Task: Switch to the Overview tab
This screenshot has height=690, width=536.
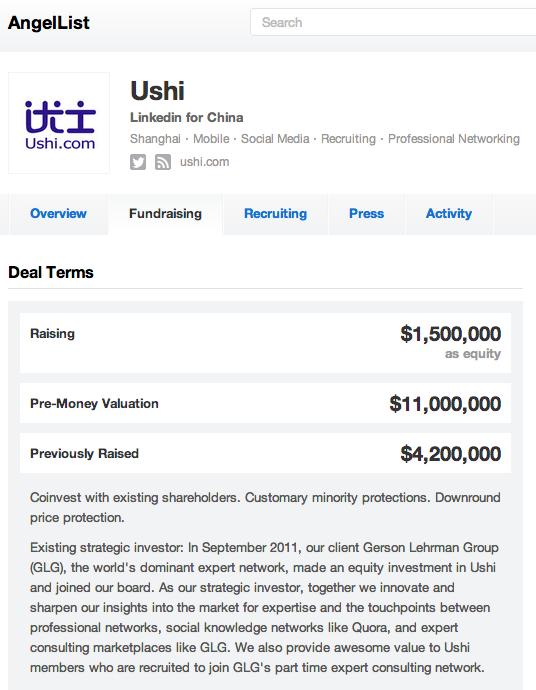Action: click(x=58, y=214)
